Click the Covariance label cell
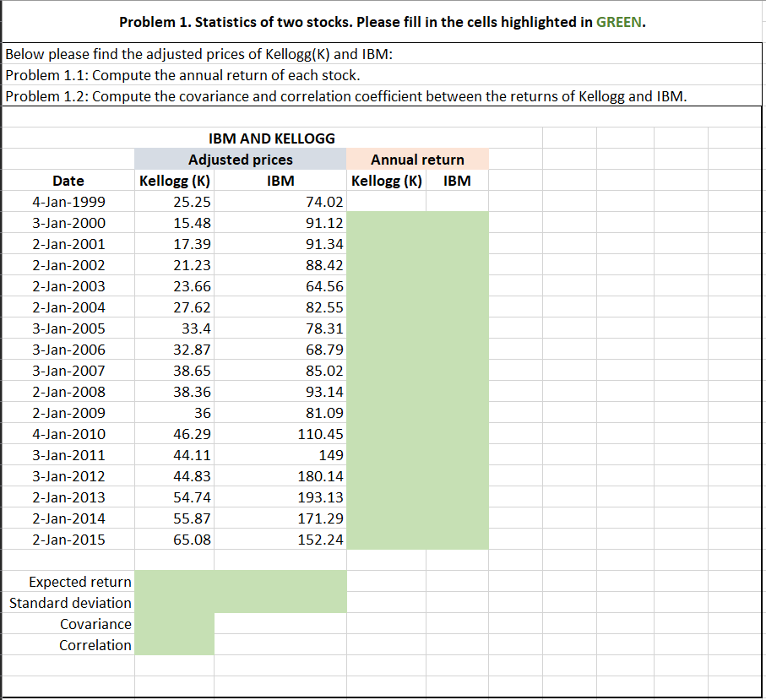 tap(68, 623)
